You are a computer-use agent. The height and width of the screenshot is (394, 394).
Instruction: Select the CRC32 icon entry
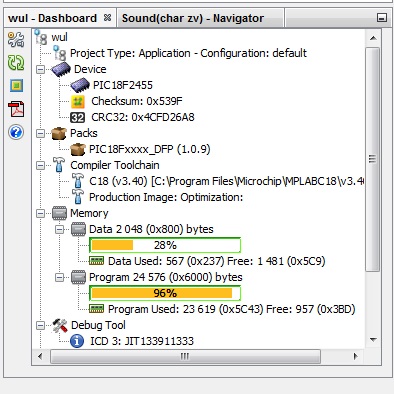(77, 117)
